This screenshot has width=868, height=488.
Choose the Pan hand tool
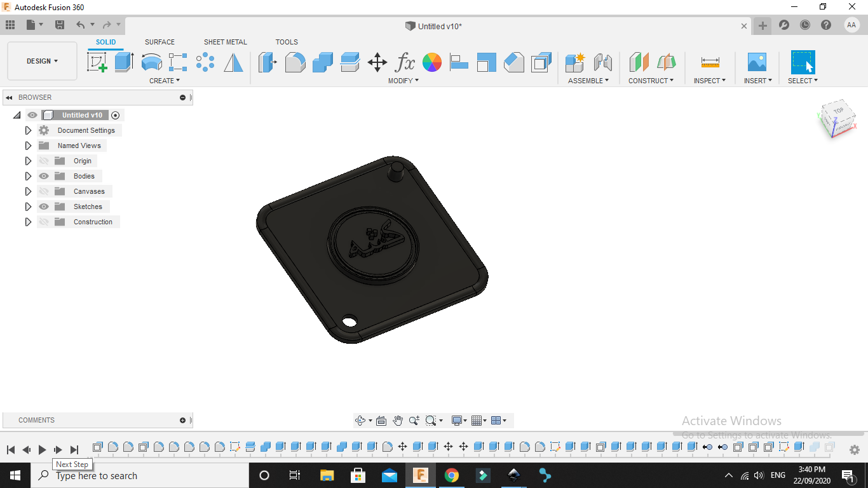tap(398, 421)
